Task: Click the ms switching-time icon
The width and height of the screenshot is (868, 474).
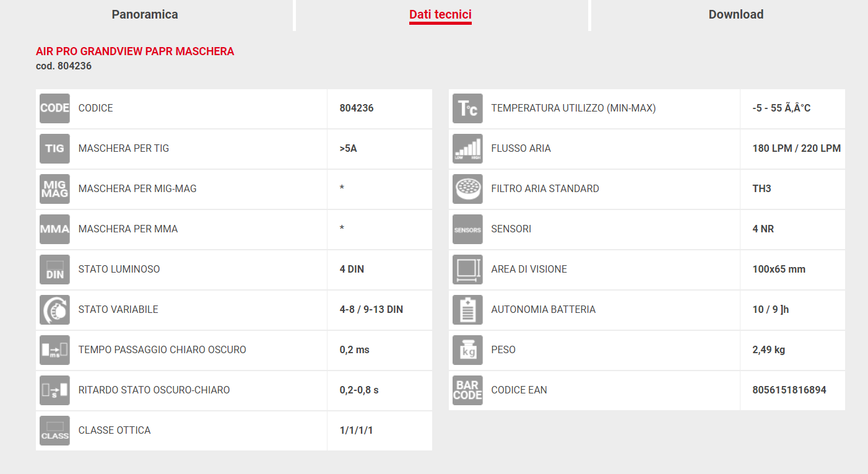Action: 54,350
